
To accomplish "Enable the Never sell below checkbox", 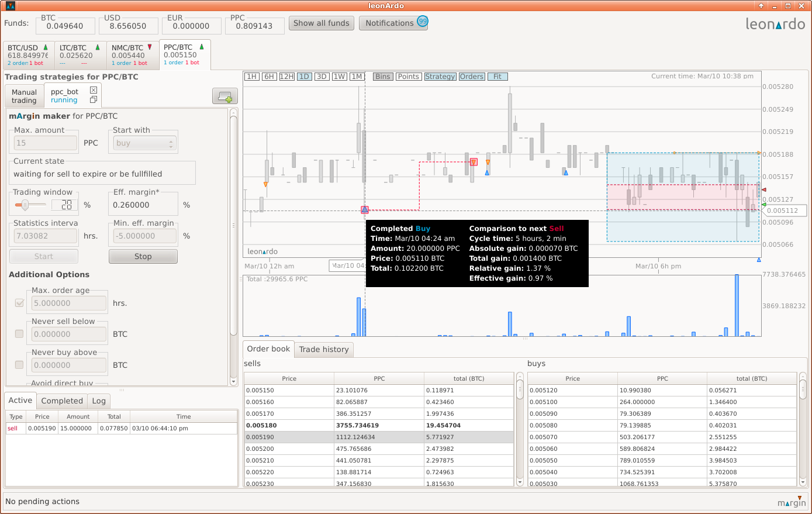I will (x=19, y=334).
